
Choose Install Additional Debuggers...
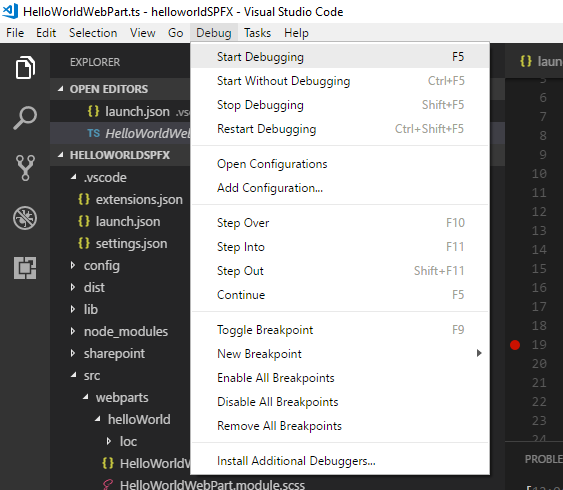coord(340,461)
